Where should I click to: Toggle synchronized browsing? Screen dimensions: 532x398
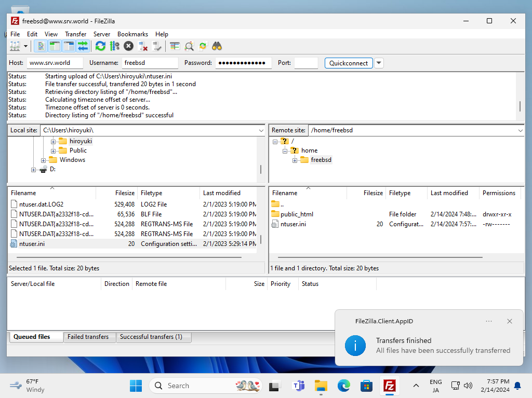203,46
